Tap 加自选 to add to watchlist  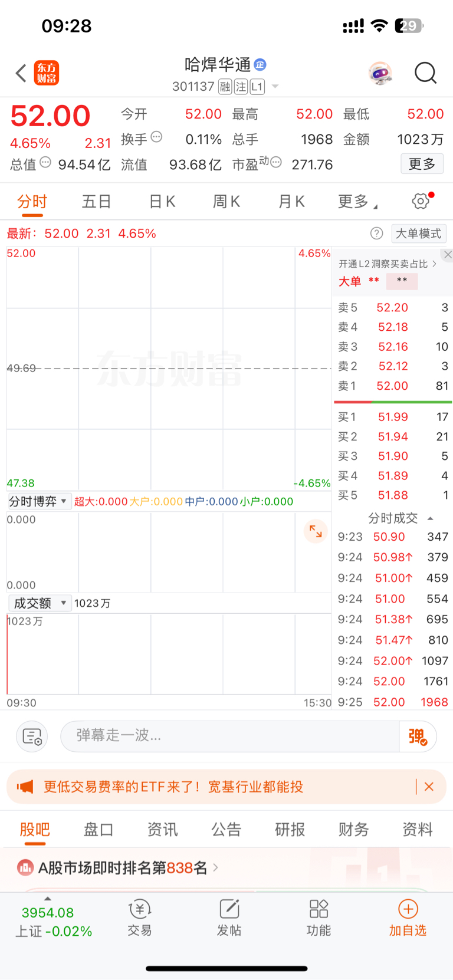(x=408, y=918)
